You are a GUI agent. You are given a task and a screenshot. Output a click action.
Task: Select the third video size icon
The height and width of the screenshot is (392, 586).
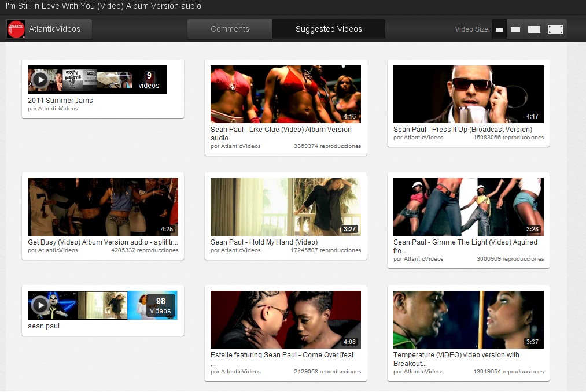click(534, 29)
